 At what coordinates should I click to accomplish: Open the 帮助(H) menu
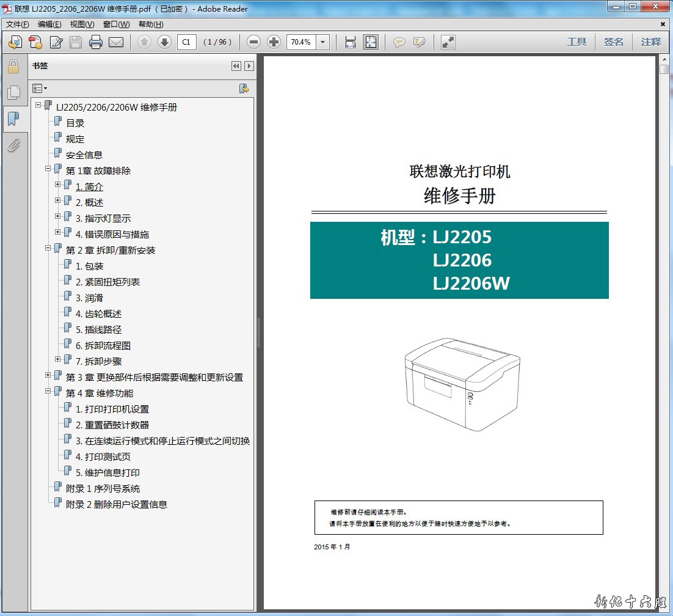(151, 24)
